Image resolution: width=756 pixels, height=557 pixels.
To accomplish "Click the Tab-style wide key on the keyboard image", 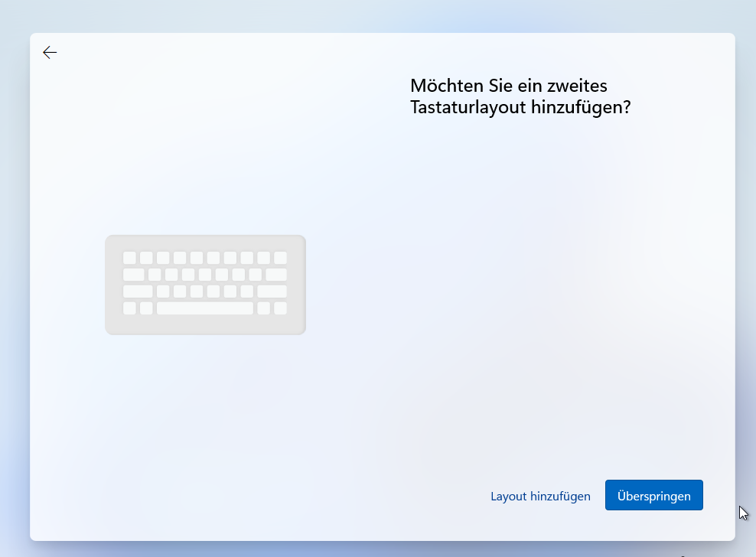I will [x=134, y=275].
